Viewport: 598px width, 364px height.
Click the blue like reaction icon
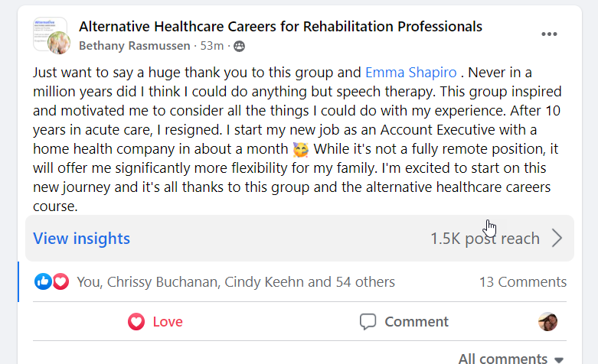[43, 281]
